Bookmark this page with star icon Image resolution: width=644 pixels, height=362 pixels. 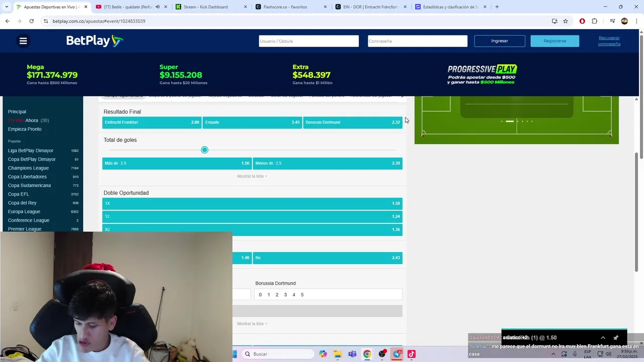[x=566, y=21]
